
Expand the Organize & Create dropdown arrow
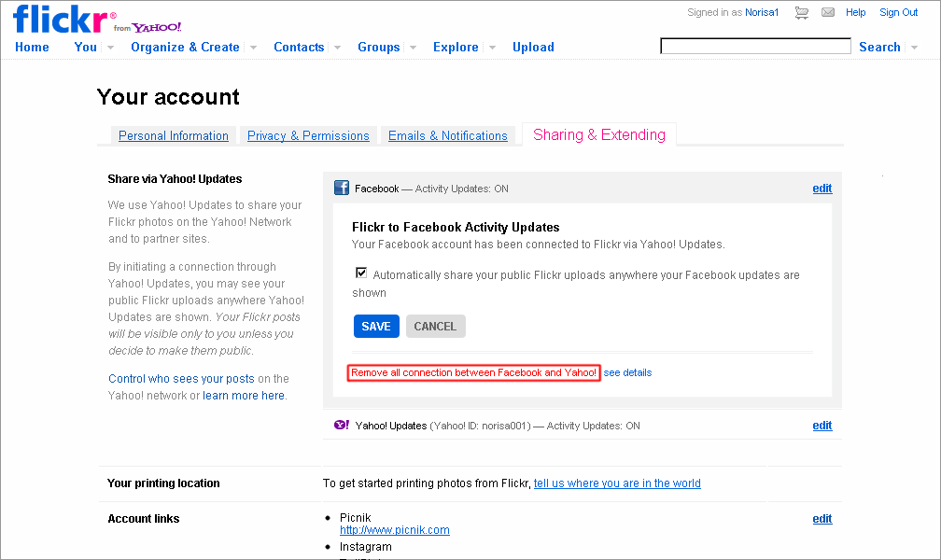(253, 48)
